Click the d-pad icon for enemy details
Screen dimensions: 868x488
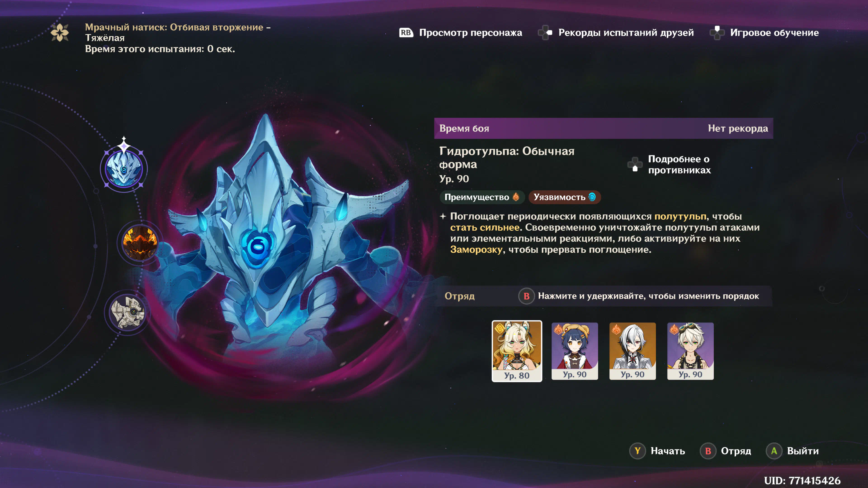click(635, 164)
